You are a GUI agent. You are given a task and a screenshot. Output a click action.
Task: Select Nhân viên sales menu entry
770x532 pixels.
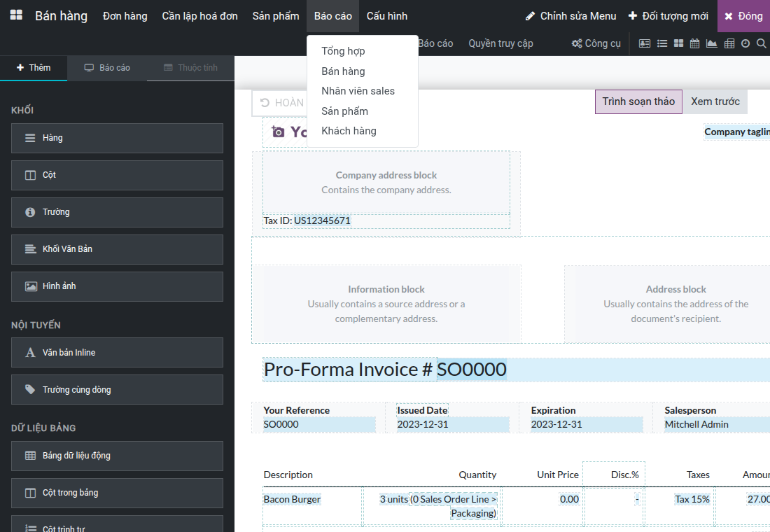tap(358, 91)
